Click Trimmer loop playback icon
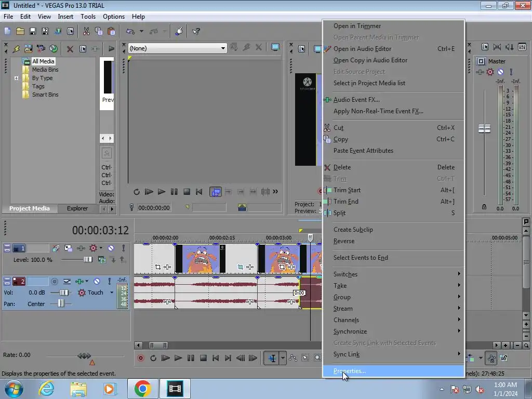This screenshot has width=532, height=399. (137, 192)
